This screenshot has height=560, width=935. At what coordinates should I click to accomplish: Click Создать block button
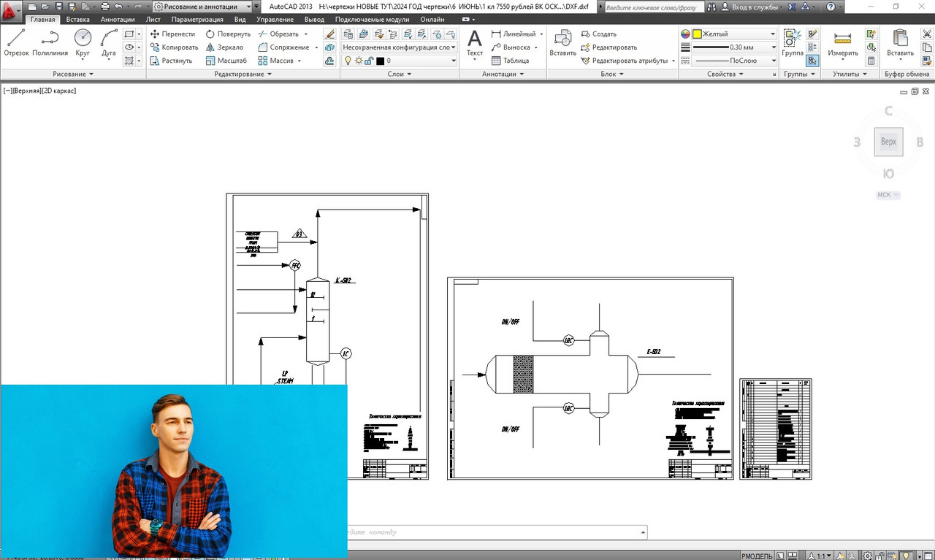tap(599, 34)
